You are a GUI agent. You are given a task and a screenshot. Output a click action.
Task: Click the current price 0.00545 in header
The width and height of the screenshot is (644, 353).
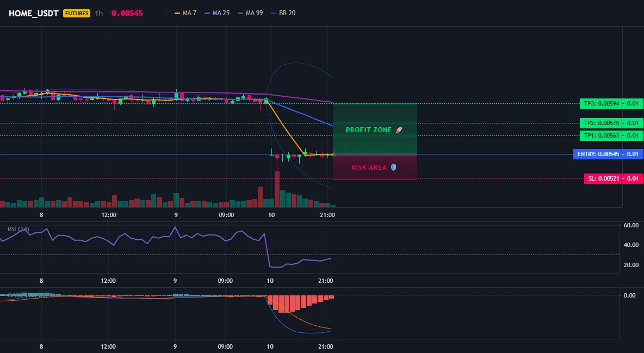click(x=127, y=13)
